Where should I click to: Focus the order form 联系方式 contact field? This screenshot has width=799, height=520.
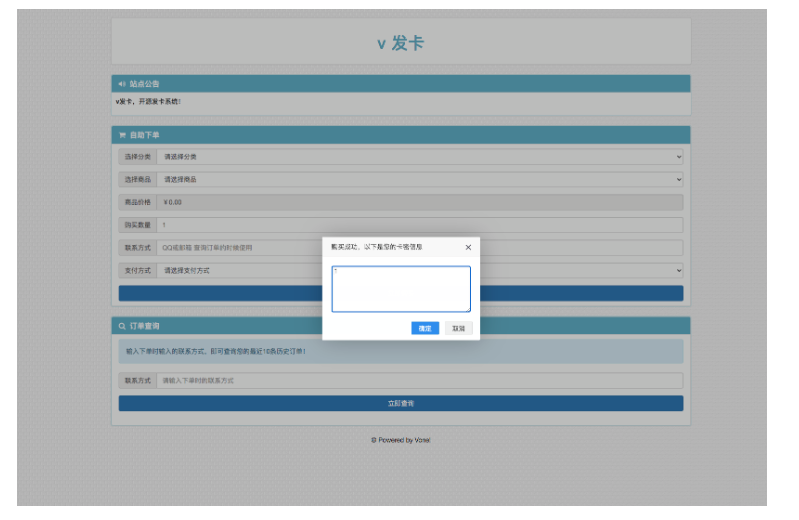(x=240, y=248)
